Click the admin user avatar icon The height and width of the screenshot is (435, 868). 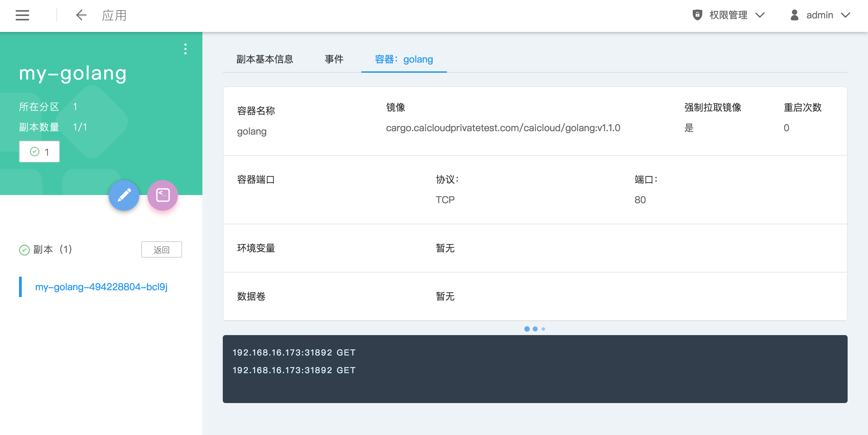pos(794,15)
